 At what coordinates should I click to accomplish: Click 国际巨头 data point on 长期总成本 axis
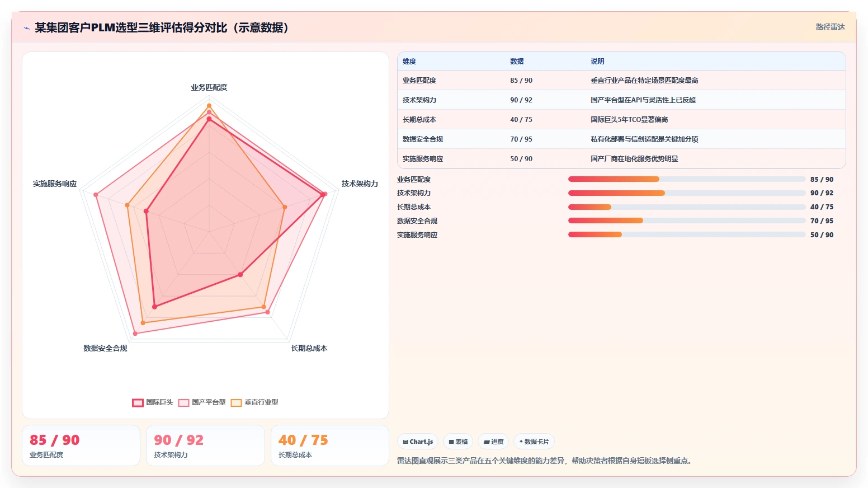[240, 275]
